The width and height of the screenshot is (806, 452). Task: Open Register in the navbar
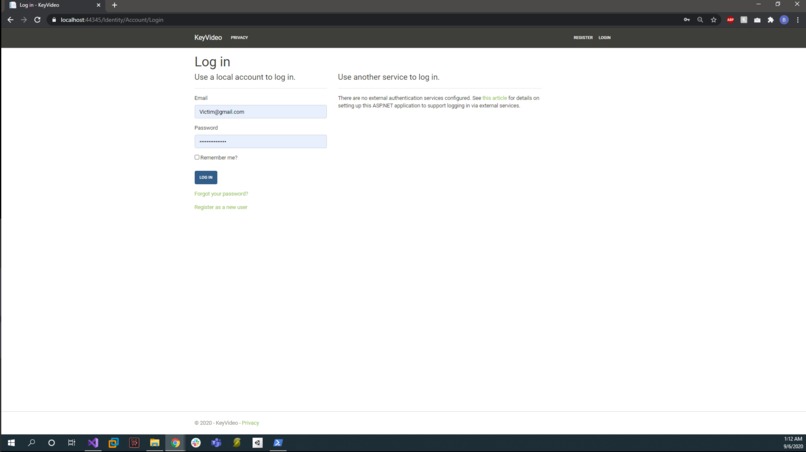583,38
